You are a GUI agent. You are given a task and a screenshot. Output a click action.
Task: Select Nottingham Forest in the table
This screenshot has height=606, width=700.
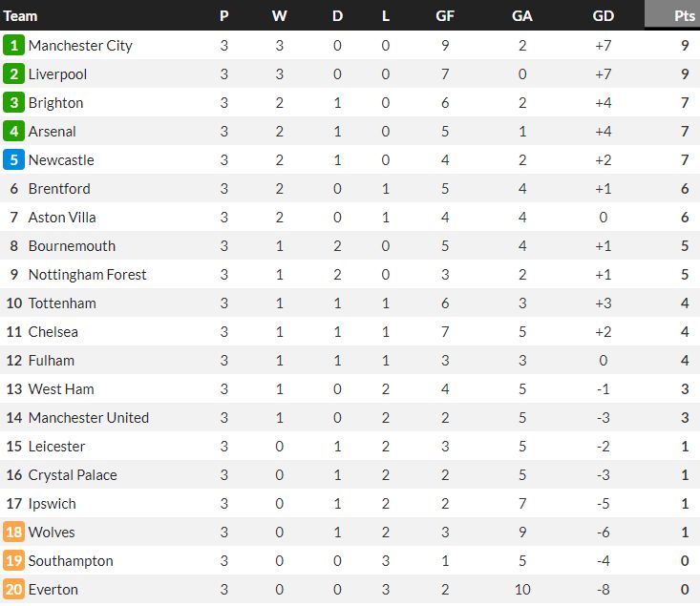[87, 274]
